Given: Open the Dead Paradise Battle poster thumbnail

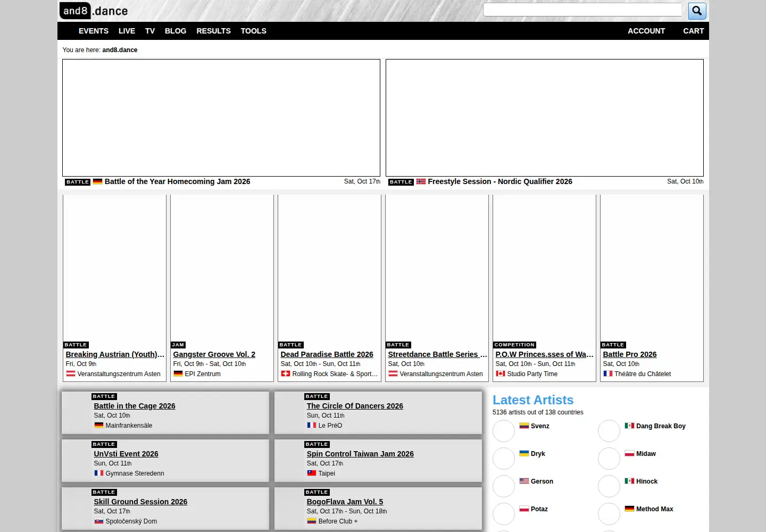Looking at the screenshot, I should click(329, 268).
